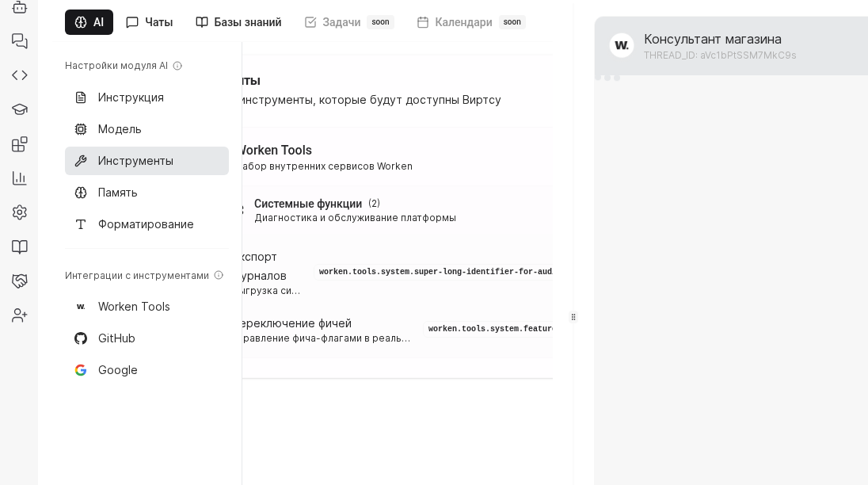Click the open book icon in sidebar
The height and width of the screenshot is (485, 868).
pyautogui.click(x=20, y=247)
